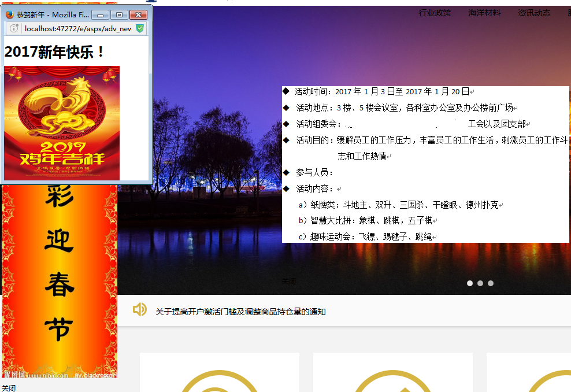Viewport: 571px width, 392px height.
Task: Open the notice about 开户激活门槛
Action: coord(240,312)
